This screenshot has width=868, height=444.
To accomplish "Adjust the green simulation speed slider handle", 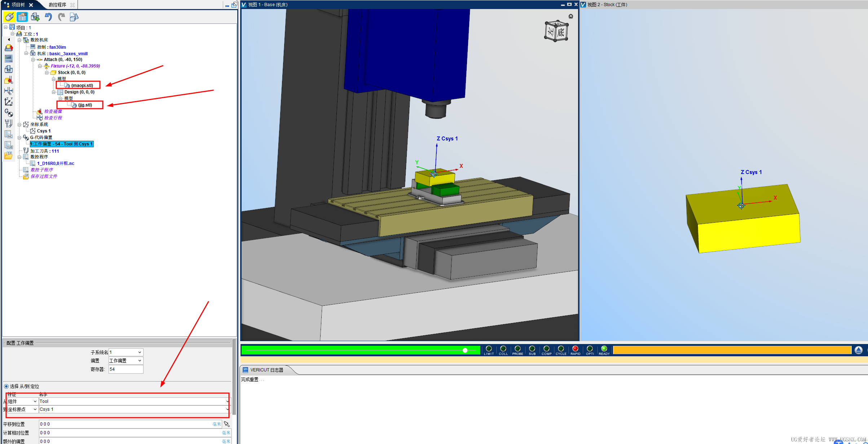I will 465,350.
